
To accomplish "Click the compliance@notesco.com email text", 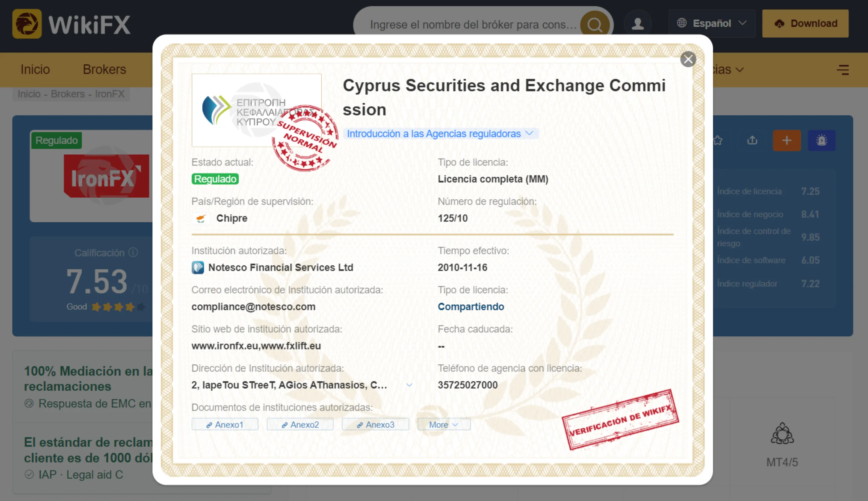I will (253, 306).
